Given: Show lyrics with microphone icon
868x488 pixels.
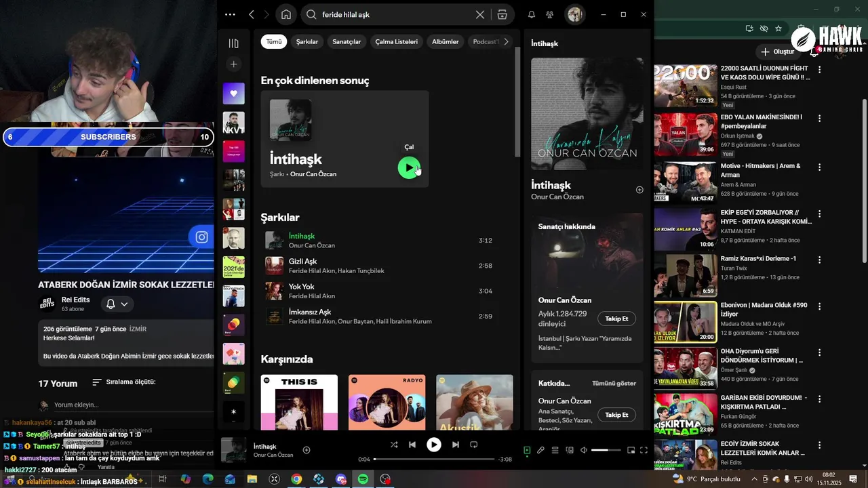Looking at the screenshot, I should point(540,450).
